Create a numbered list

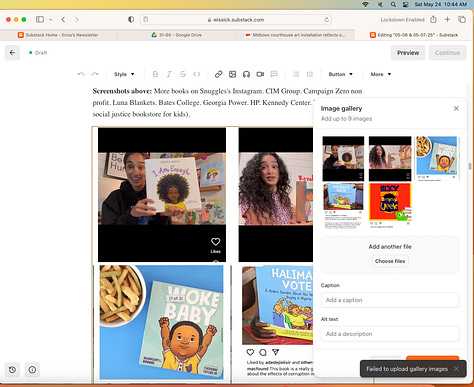click(x=310, y=74)
